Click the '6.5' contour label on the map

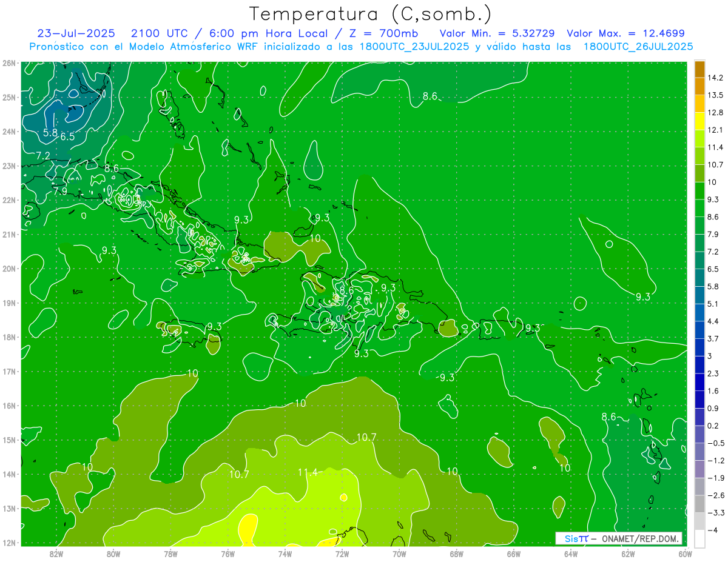(x=67, y=137)
